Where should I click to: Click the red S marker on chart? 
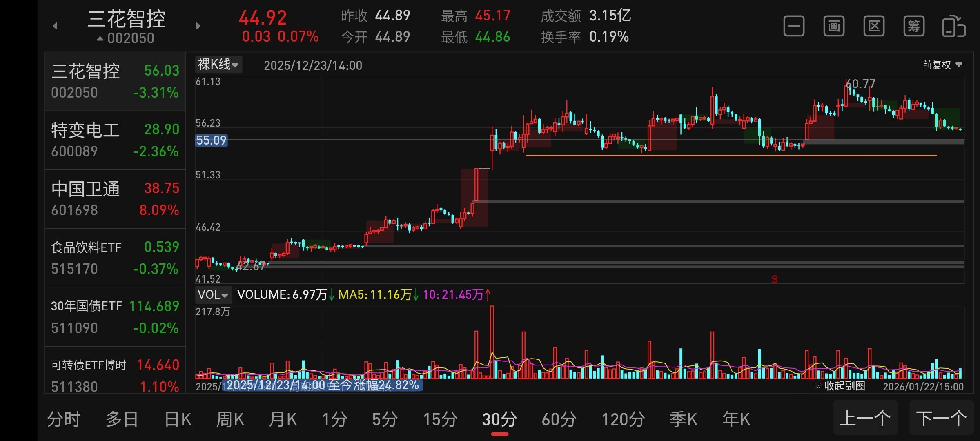click(774, 279)
